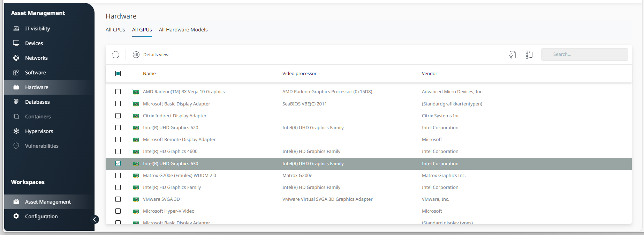This screenshot has height=235, width=644.
Task: Collapse the sidebar with the chevron arrow
Action: click(x=94, y=219)
